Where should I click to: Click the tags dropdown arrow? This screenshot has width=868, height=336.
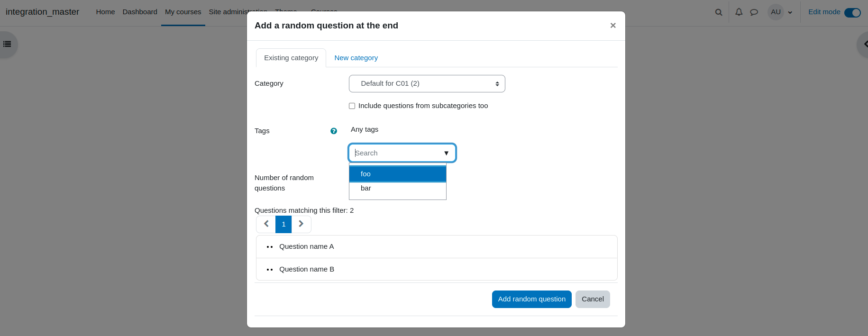[x=446, y=153]
